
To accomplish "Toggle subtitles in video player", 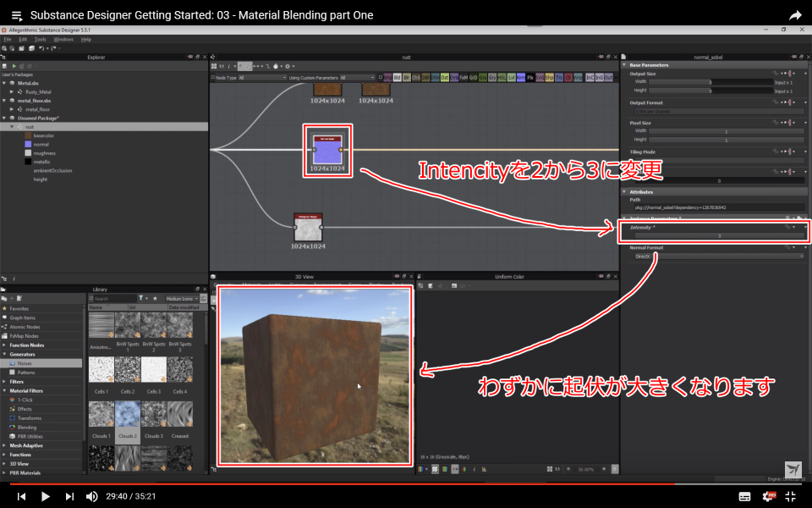I will 744,497.
